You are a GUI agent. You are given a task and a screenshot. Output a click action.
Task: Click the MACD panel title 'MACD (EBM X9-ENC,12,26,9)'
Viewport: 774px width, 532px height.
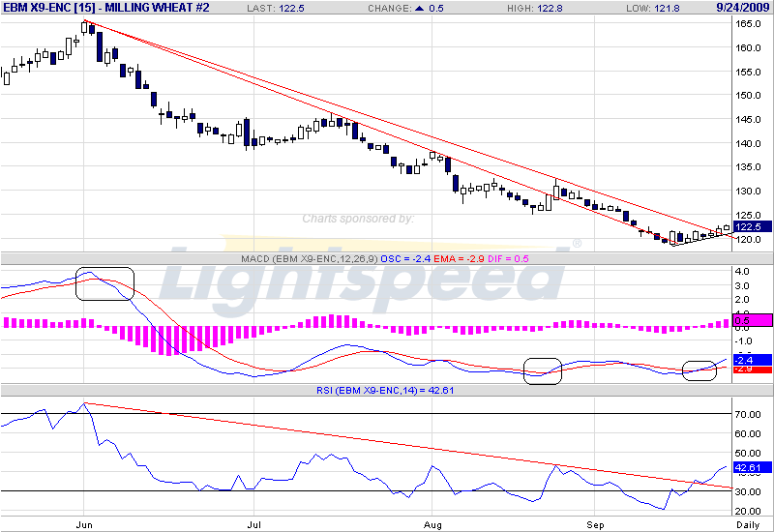click(x=310, y=258)
